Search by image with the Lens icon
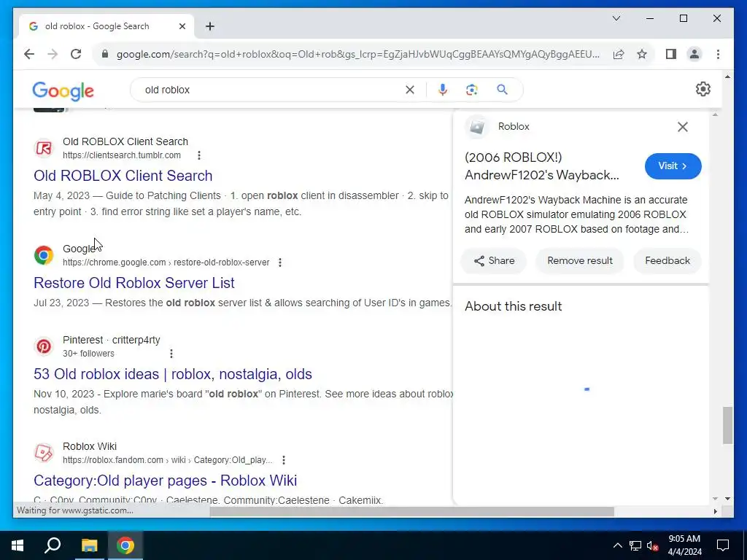 tap(472, 90)
